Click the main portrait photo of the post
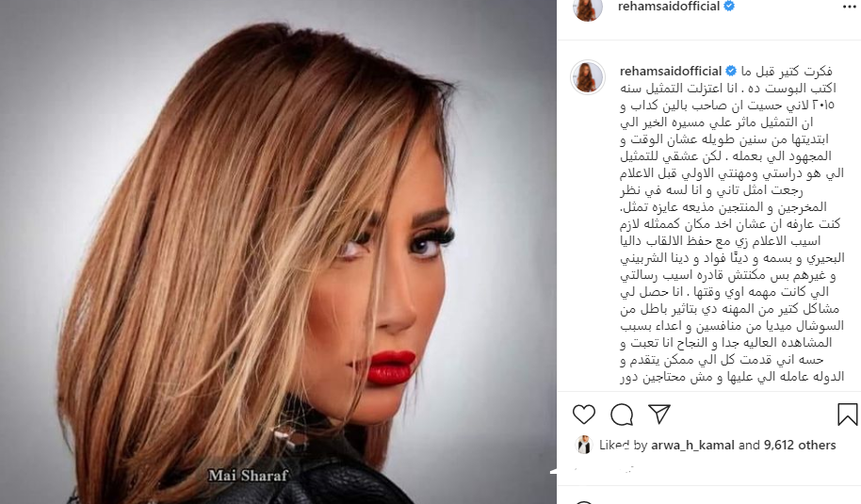 (279, 252)
